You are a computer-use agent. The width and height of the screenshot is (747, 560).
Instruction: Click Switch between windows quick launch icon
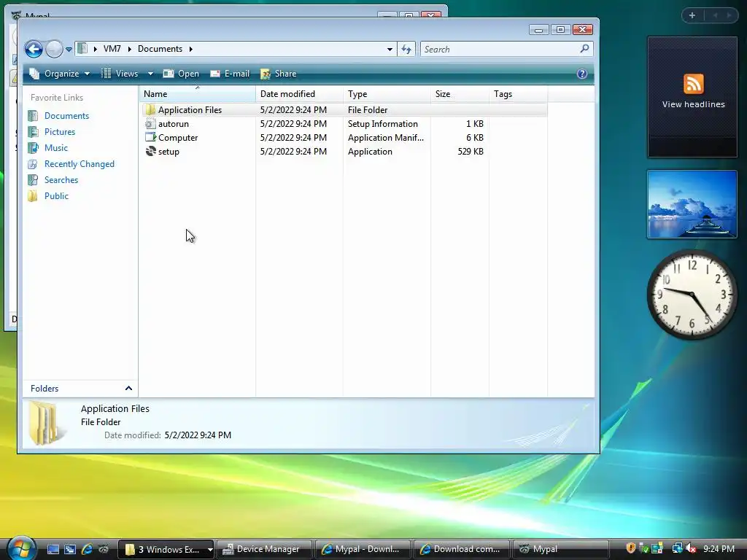click(x=70, y=549)
